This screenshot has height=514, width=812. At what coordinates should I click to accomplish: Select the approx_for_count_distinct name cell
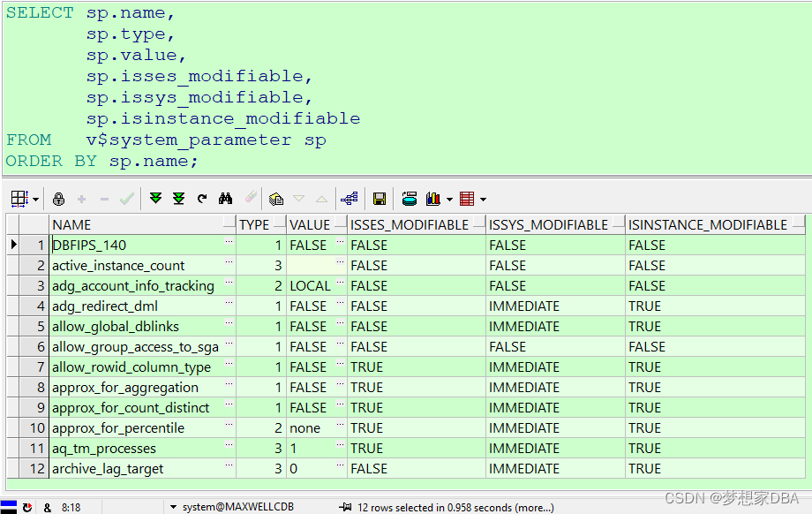[x=142, y=408]
